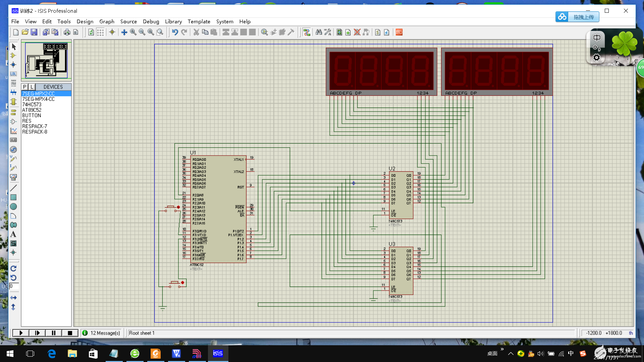The height and width of the screenshot is (362, 644).
Task: Choose the Virtual Instruments mode icon
Action: pos(13,177)
